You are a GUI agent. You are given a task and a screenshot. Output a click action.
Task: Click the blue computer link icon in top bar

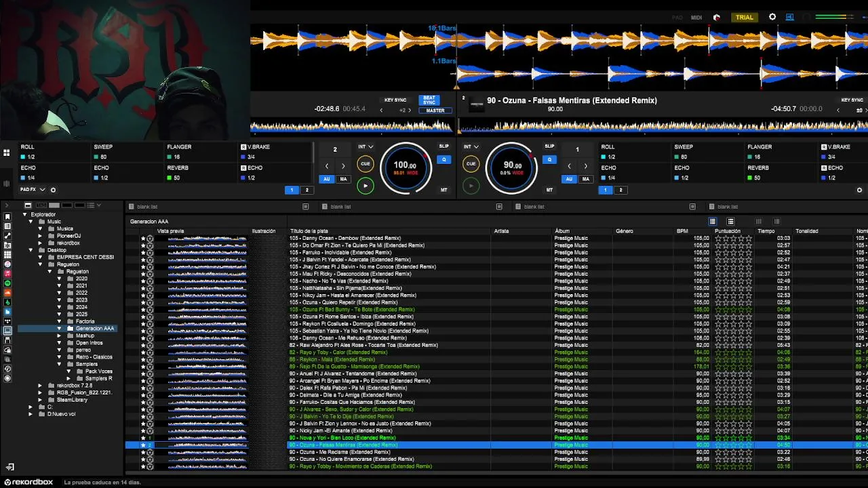coord(789,17)
